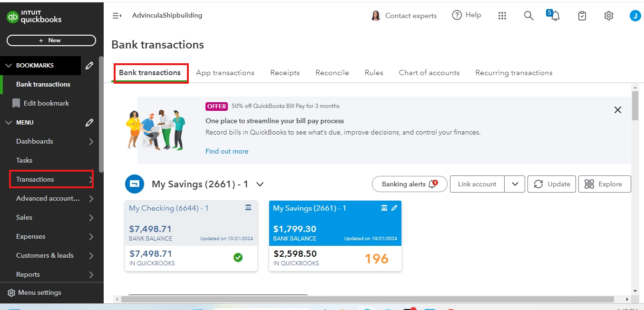Open the notifications bell icon
Viewport: 644px width, 310px height.
point(555,16)
